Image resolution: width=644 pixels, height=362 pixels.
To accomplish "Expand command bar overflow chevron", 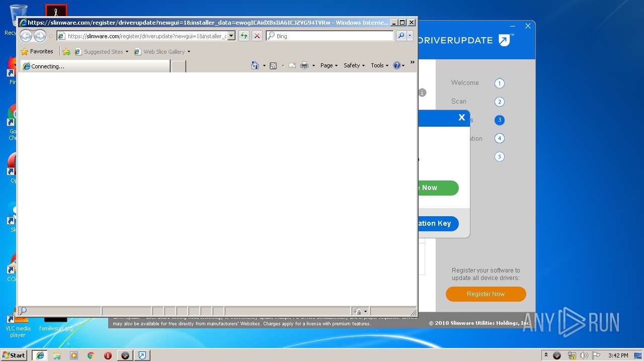I will click(x=412, y=62).
